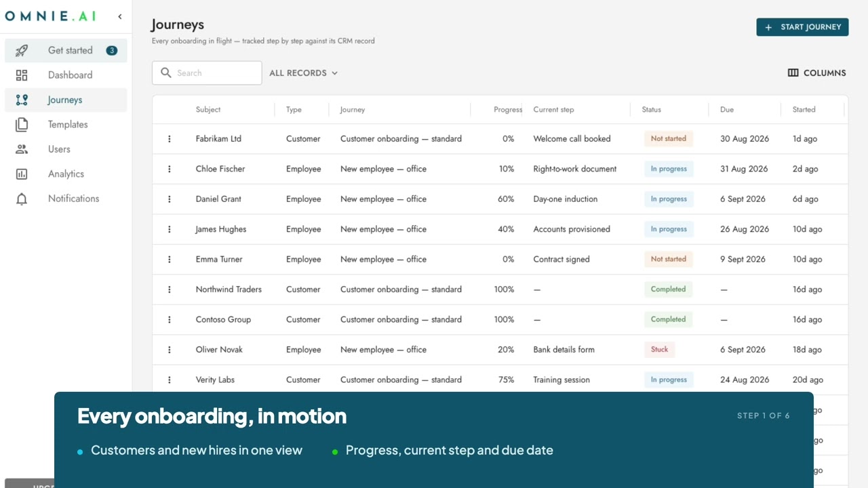Open row menu for James Hughes
The width and height of the screenshot is (868, 488).
[x=170, y=229]
